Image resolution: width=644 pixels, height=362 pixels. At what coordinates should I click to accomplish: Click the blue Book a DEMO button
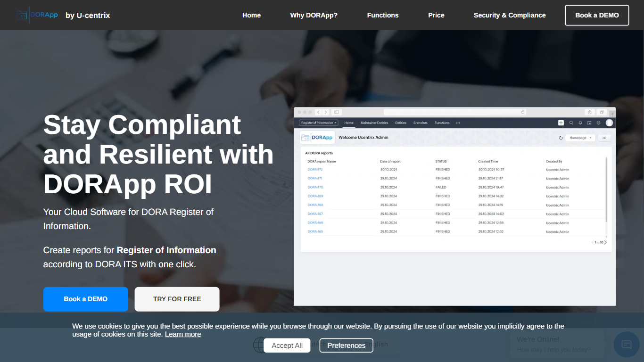(86, 299)
